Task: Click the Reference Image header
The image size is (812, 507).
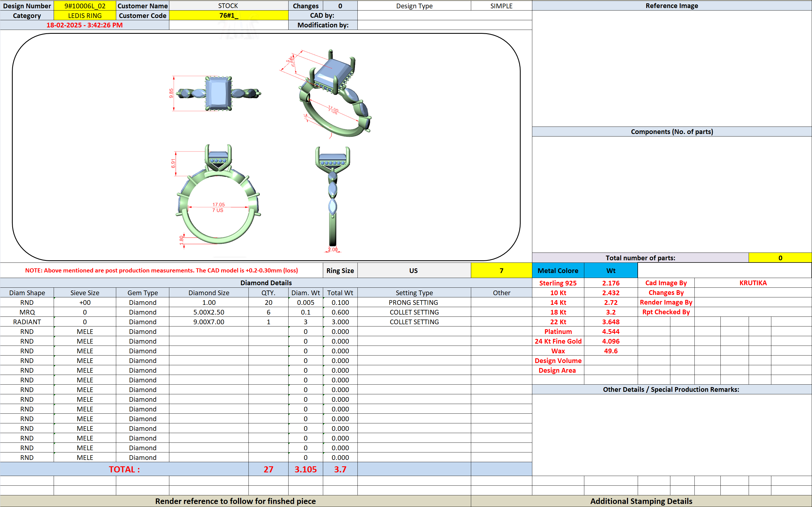Action: [x=672, y=6]
